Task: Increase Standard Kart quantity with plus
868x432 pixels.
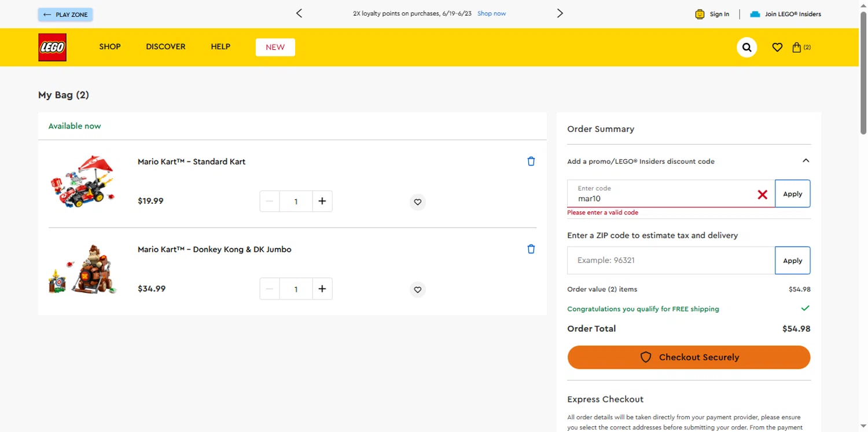Action: coord(322,202)
